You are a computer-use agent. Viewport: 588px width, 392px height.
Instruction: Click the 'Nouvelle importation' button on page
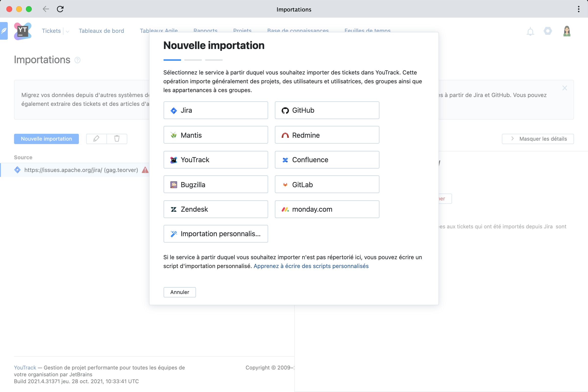coord(46,139)
